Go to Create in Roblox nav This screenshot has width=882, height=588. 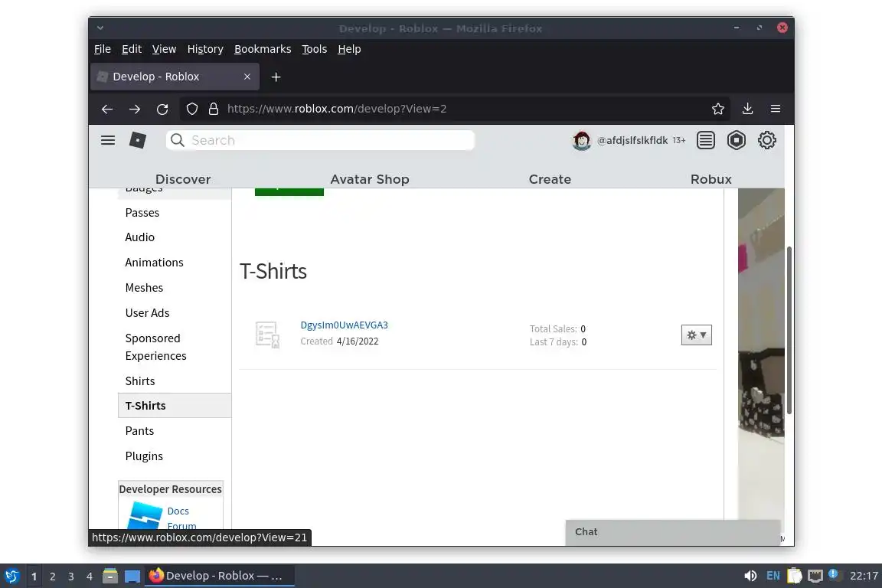pos(550,179)
